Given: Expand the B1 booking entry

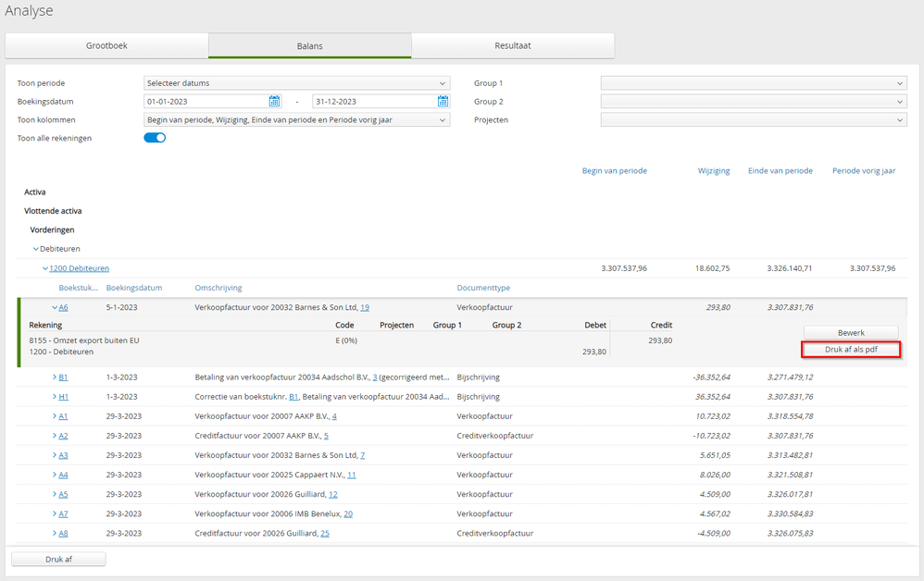Looking at the screenshot, I should click(x=56, y=377).
